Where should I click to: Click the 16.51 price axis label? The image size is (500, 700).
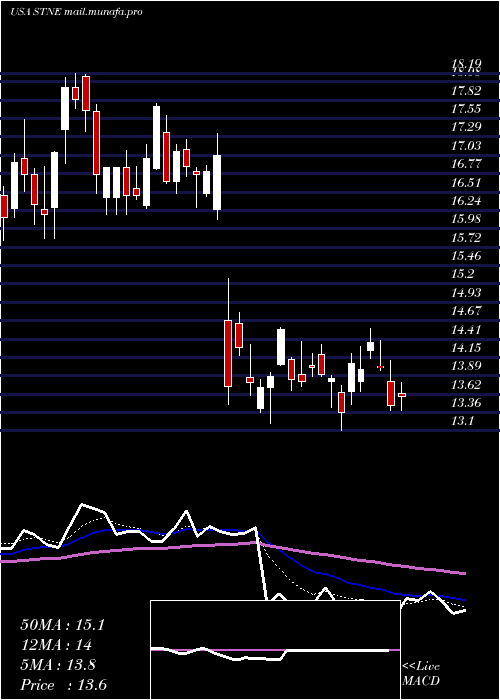pos(466,183)
